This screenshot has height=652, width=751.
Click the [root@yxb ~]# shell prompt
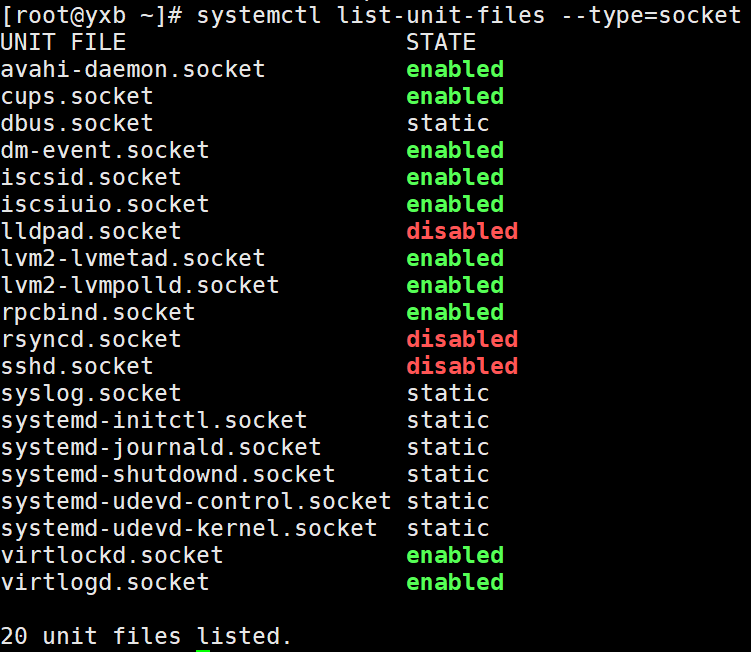click(91, 15)
